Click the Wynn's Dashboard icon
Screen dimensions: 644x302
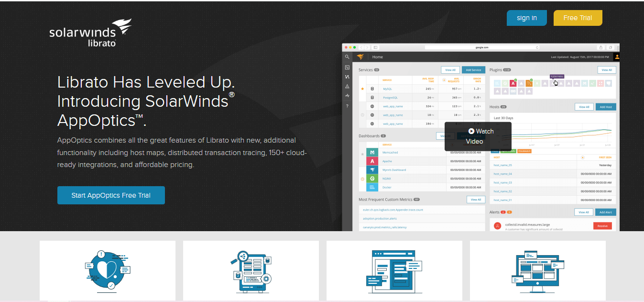pyautogui.click(x=372, y=170)
